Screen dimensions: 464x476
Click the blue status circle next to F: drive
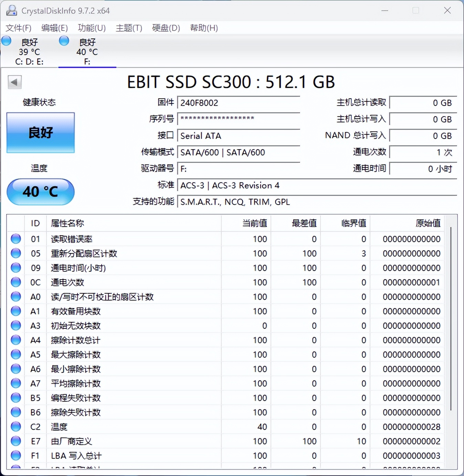64,40
